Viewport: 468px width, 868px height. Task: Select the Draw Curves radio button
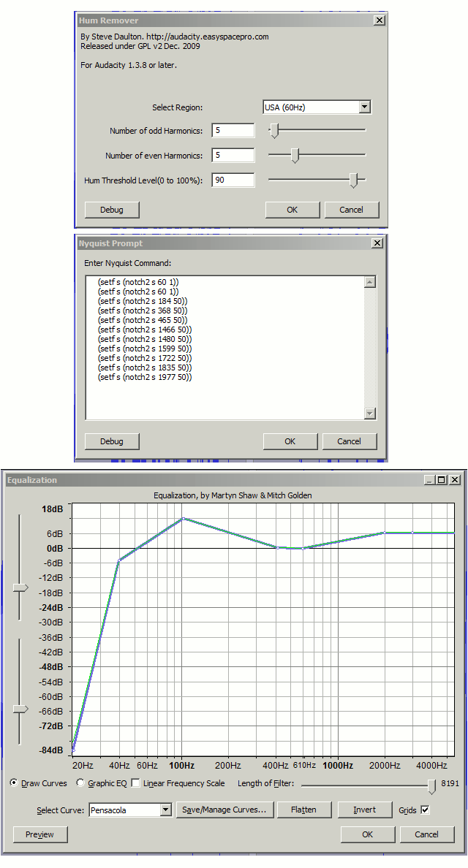tap(15, 783)
